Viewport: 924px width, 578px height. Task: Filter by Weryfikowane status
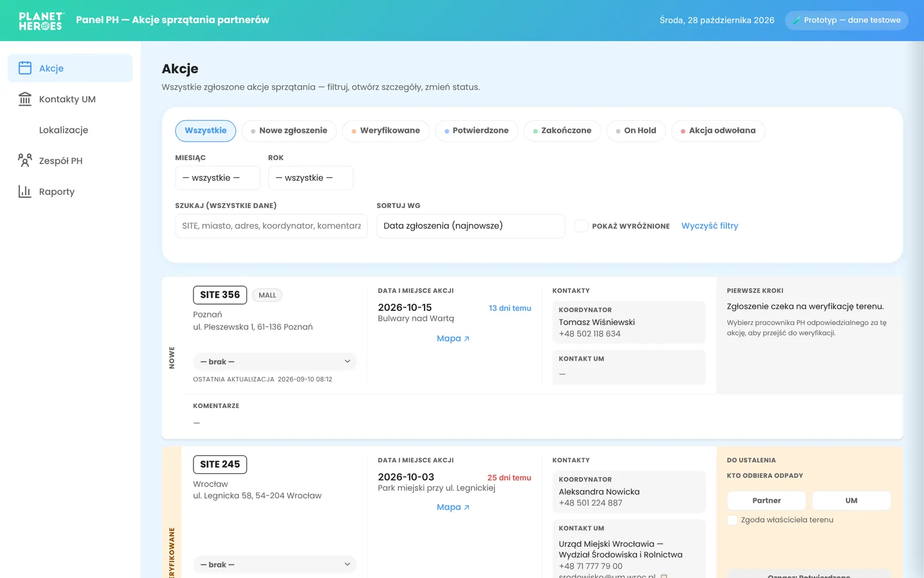pos(386,131)
